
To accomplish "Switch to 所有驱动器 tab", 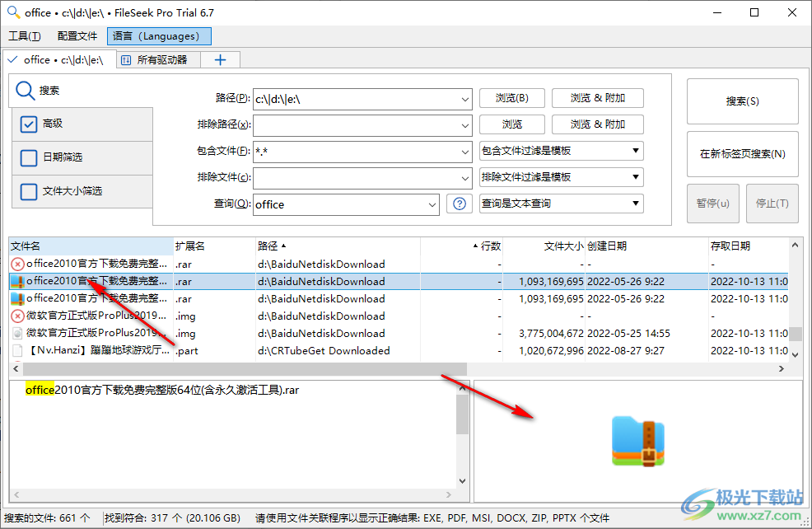I will (158, 60).
